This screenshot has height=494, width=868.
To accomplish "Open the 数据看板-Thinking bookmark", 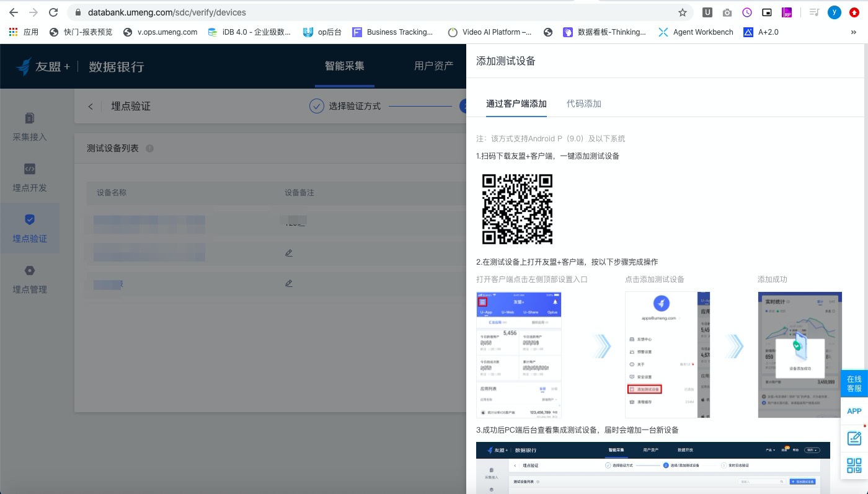I will [x=604, y=32].
